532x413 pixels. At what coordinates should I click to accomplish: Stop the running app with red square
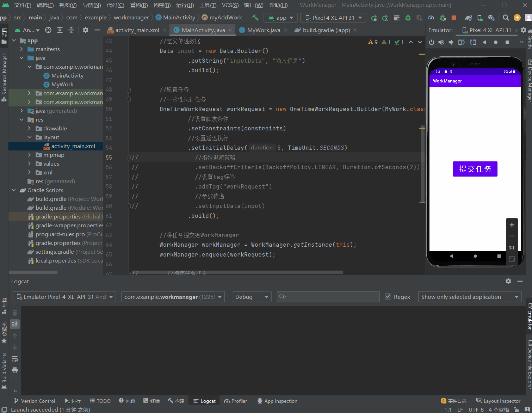pos(454,18)
